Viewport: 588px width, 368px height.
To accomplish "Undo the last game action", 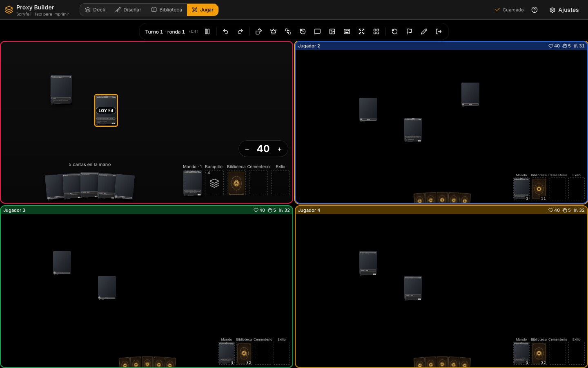I will pos(225,31).
